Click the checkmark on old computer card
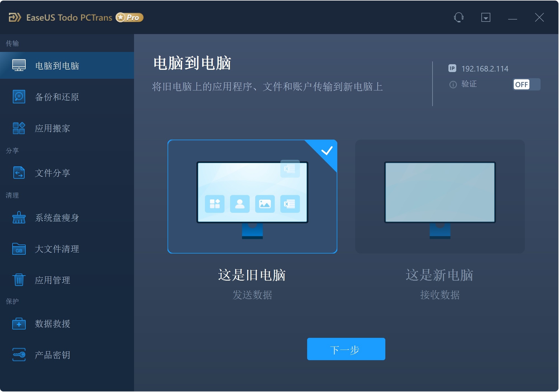 [327, 150]
